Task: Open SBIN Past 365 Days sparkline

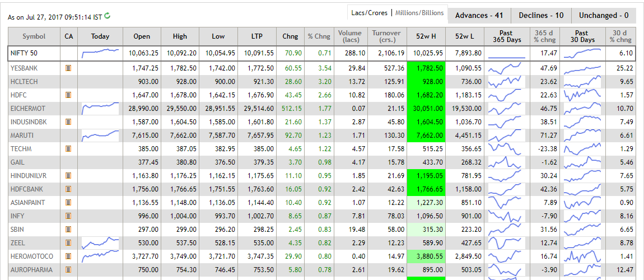Action: click(506, 230)
